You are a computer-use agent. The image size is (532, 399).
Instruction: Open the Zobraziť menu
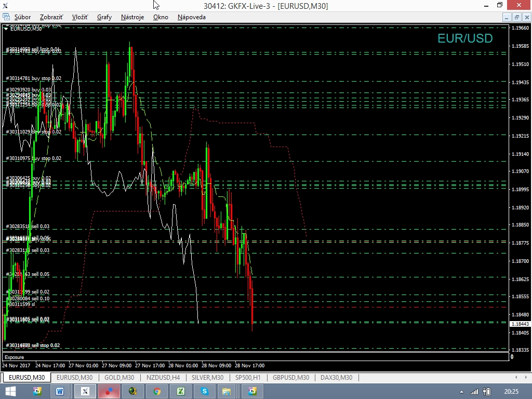51,17
